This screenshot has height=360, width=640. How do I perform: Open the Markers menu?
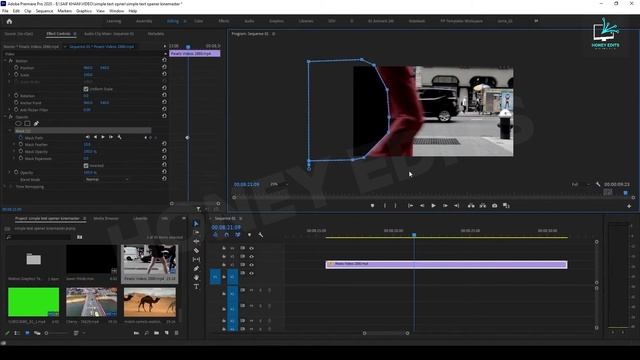tap(64, 11)
